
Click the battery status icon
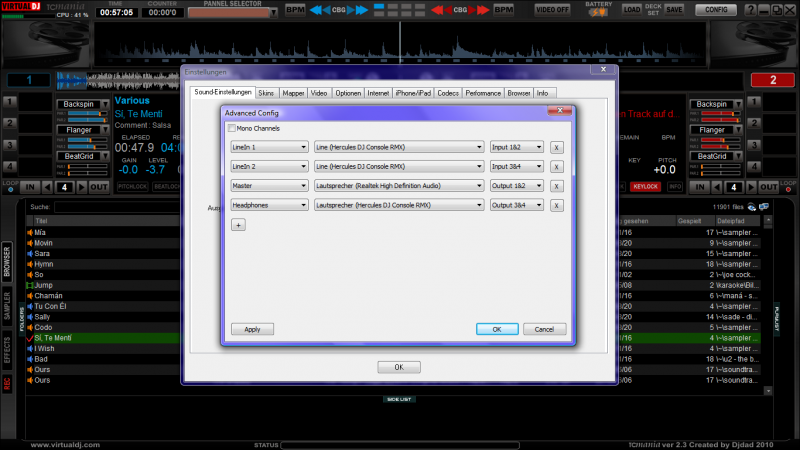(x=598, y=12)
